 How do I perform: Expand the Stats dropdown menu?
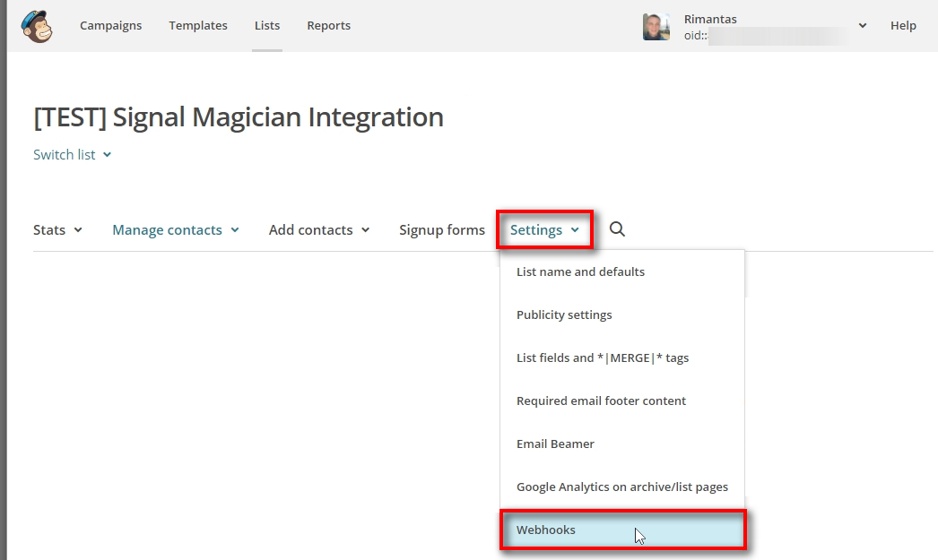coord(57,230)
